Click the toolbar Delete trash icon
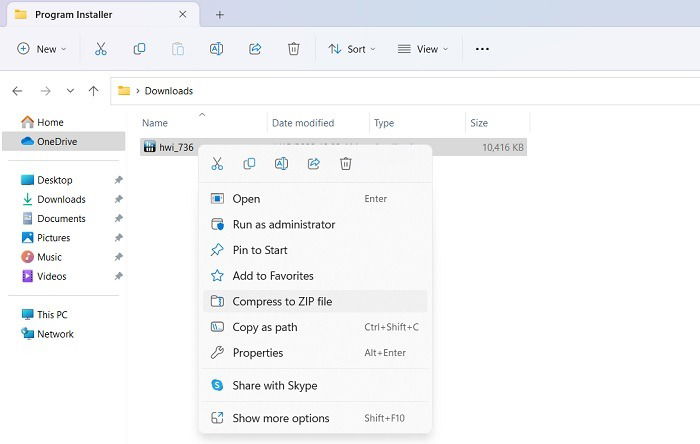This screenshot has height=444, width=700. coord(293,49)
